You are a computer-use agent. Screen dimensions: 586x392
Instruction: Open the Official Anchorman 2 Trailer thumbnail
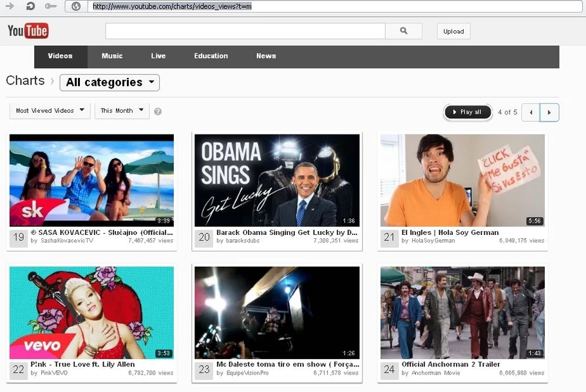[x=462, y=312]
